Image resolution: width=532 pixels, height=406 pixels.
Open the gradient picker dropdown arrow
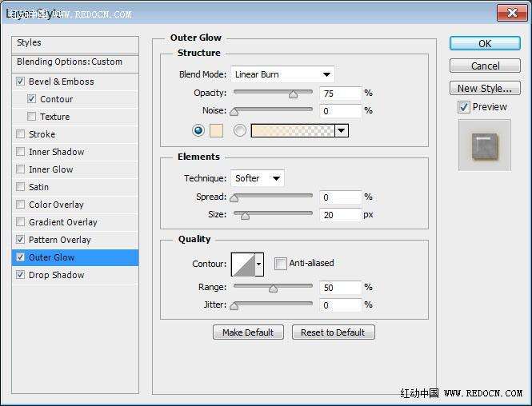[x=342, y=130]
